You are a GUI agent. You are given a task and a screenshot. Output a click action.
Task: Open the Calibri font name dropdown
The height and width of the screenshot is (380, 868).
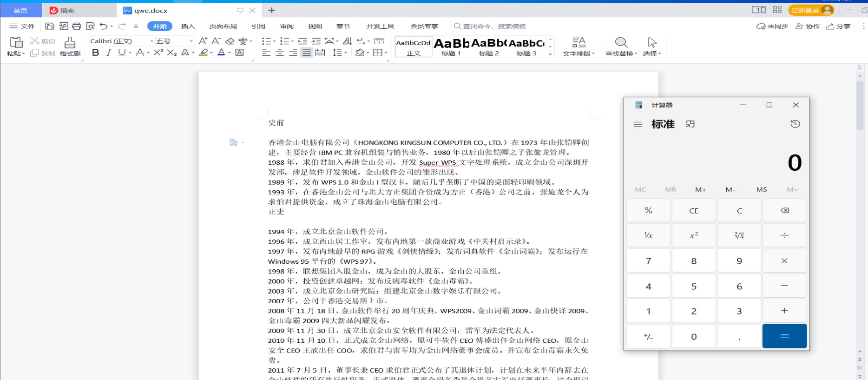coord(151,41)
